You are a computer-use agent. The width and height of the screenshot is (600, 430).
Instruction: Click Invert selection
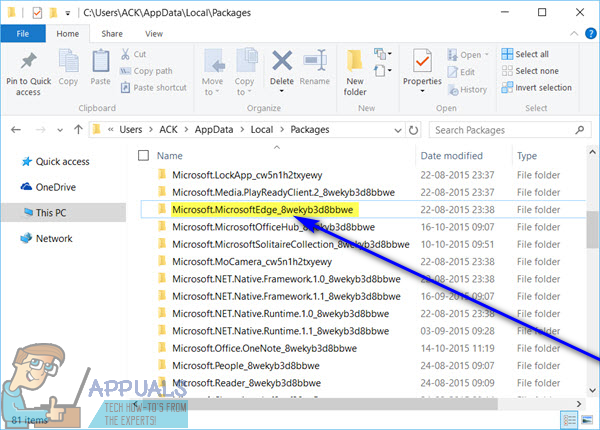coord(536,88)
